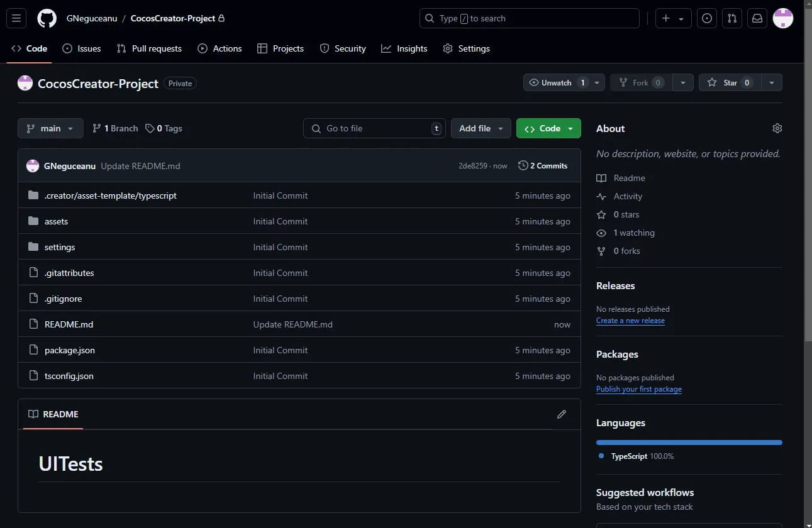Click the Create a new release link
Image resolution: width=812 pixels, height=528 pixels.
tap(630, 321)
